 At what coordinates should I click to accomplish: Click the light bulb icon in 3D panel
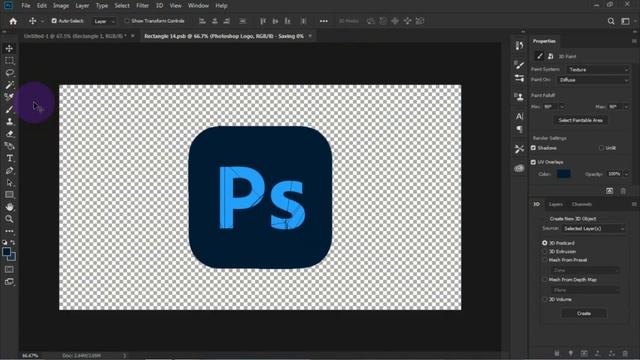click(571, 353)
